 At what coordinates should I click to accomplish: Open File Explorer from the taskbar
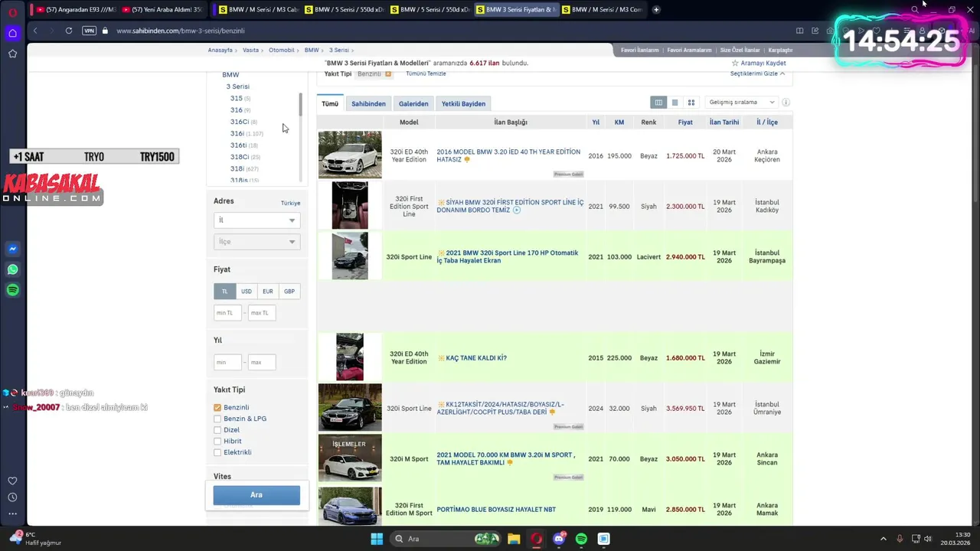(514, 539)
